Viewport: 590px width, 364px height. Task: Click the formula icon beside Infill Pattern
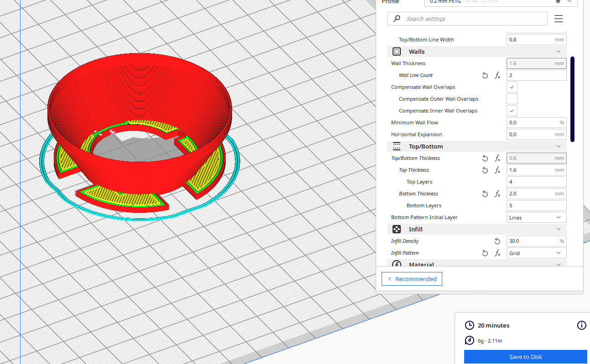(497, 253)
